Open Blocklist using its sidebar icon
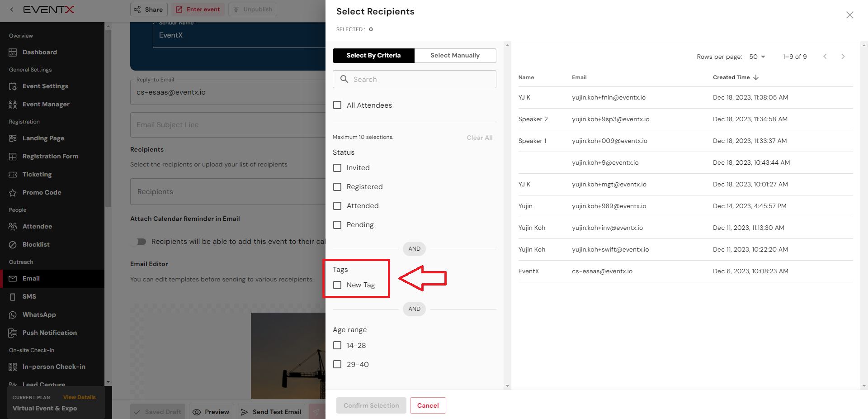The height and width of the screenshot is (419, 868). [13, 245]
